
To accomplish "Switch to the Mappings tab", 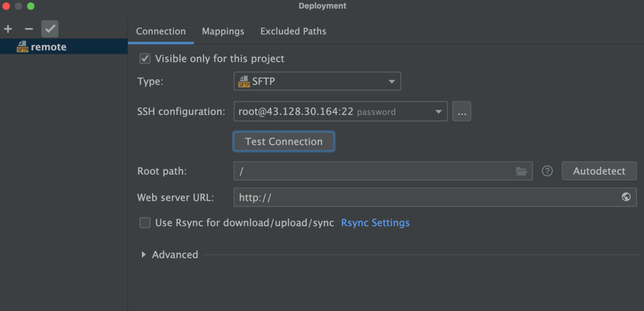I will click(x=223, y=31).
